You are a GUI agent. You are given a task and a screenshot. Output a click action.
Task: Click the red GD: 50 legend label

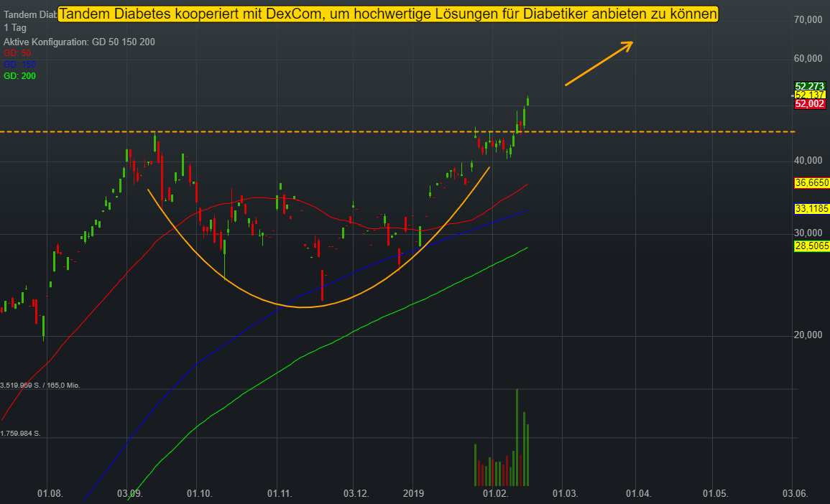click(x=17, y=53)
